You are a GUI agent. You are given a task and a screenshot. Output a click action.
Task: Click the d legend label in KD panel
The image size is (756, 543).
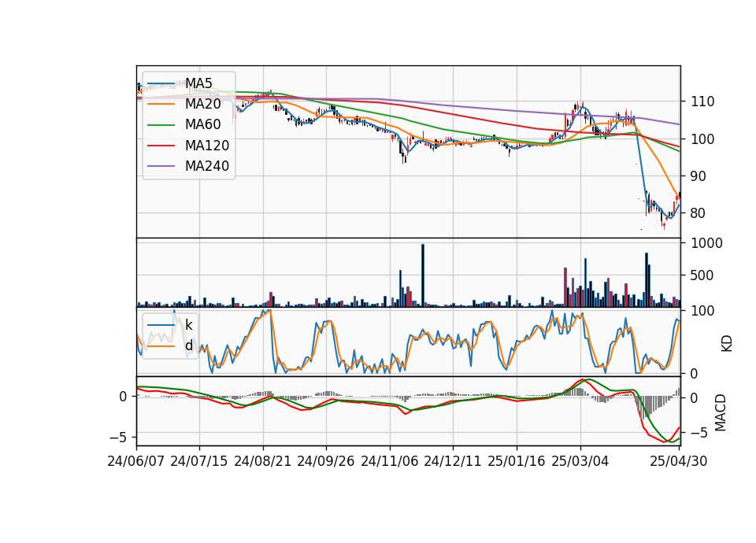click(x=189, y=345)
